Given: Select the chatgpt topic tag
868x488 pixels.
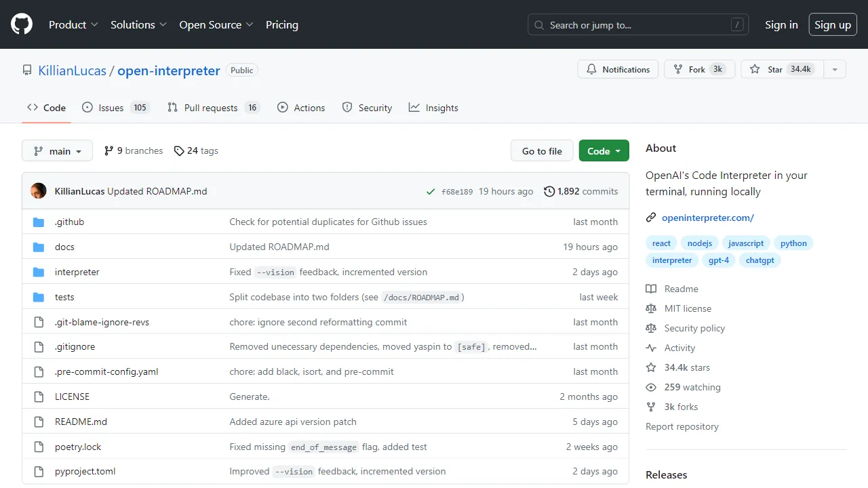Looking at the screenshot, I should [x=759, y=260].
